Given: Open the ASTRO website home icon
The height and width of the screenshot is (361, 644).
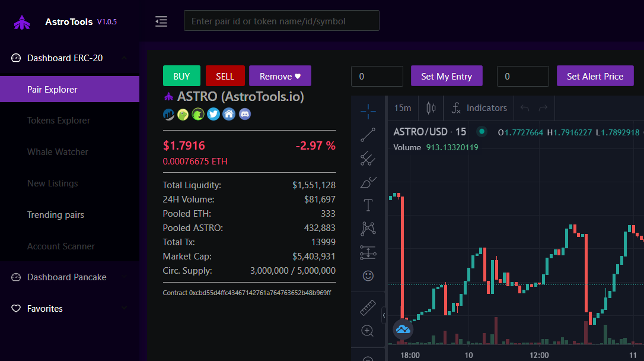Looking at the screenshot, I should (x=229, y=115).
